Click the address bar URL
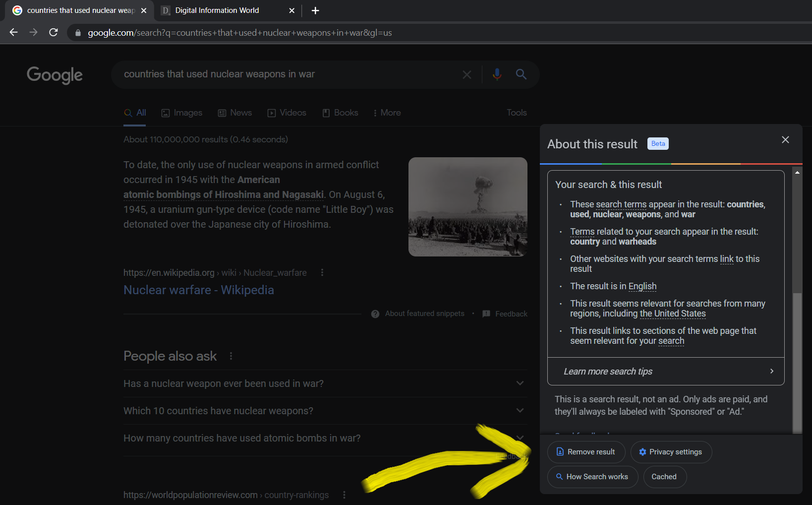The width and height of the screenshot is (812, 505). point(240,33)
